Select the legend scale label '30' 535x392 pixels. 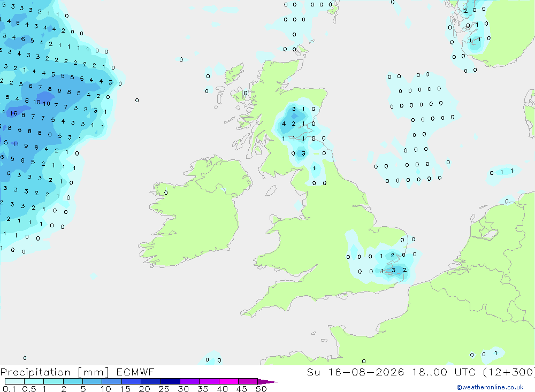[183, 389]
